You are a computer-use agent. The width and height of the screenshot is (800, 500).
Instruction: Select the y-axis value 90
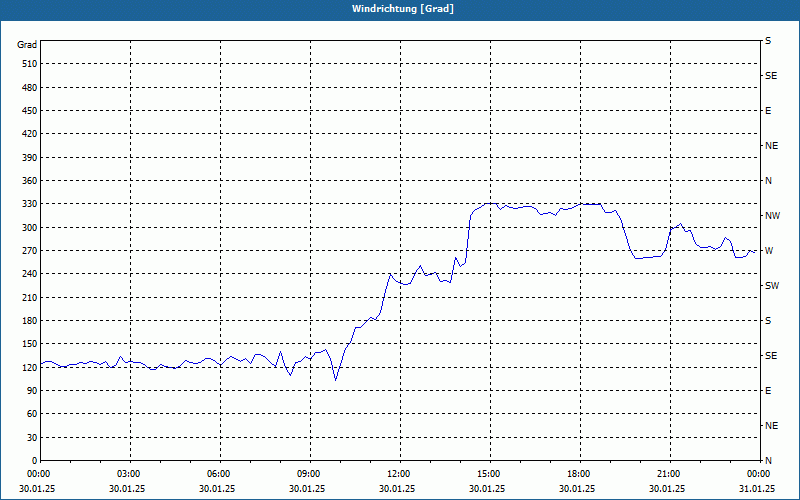(x=32, y=391)
